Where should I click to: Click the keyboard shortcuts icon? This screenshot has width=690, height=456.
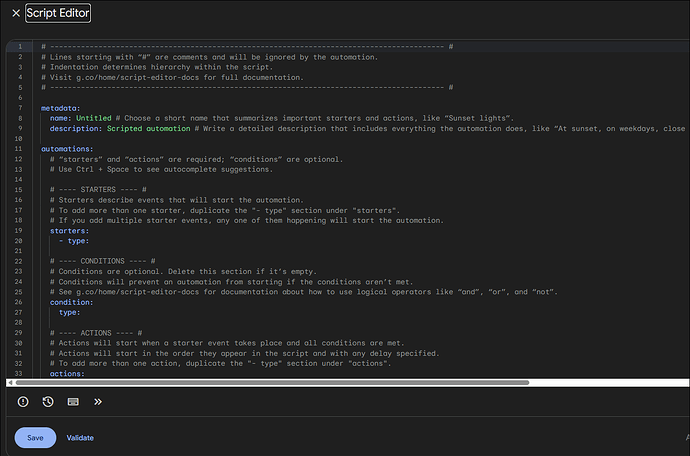[73, 402]
